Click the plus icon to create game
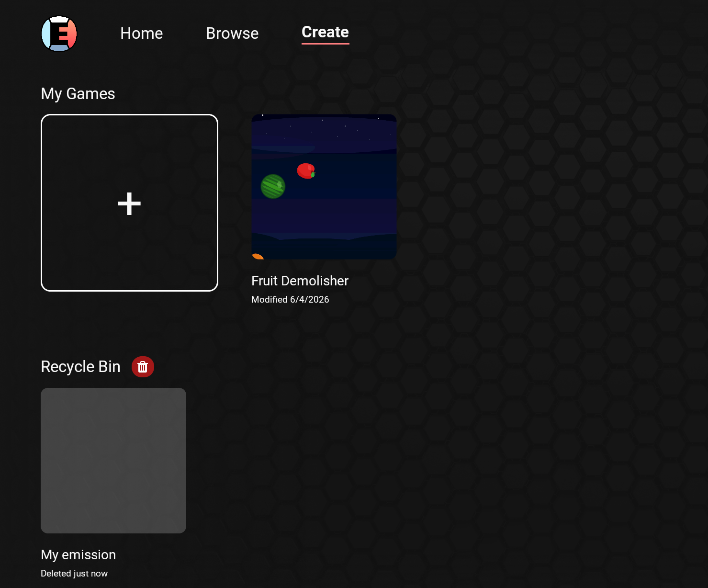708x588 pixels. 129,204
